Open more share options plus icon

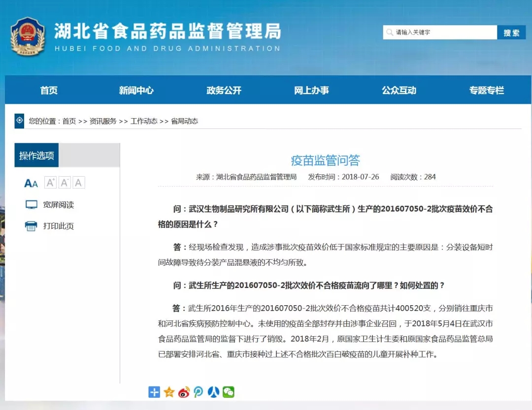coord(154,392)
